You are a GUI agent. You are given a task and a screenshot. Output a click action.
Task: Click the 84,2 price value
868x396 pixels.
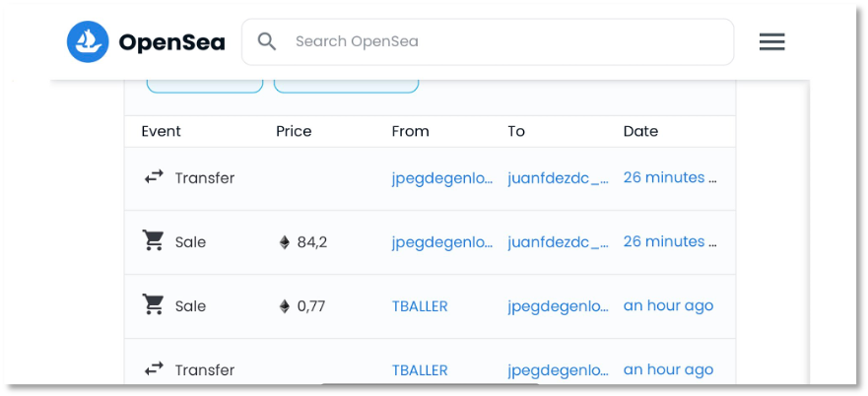[x=311, y=242]
